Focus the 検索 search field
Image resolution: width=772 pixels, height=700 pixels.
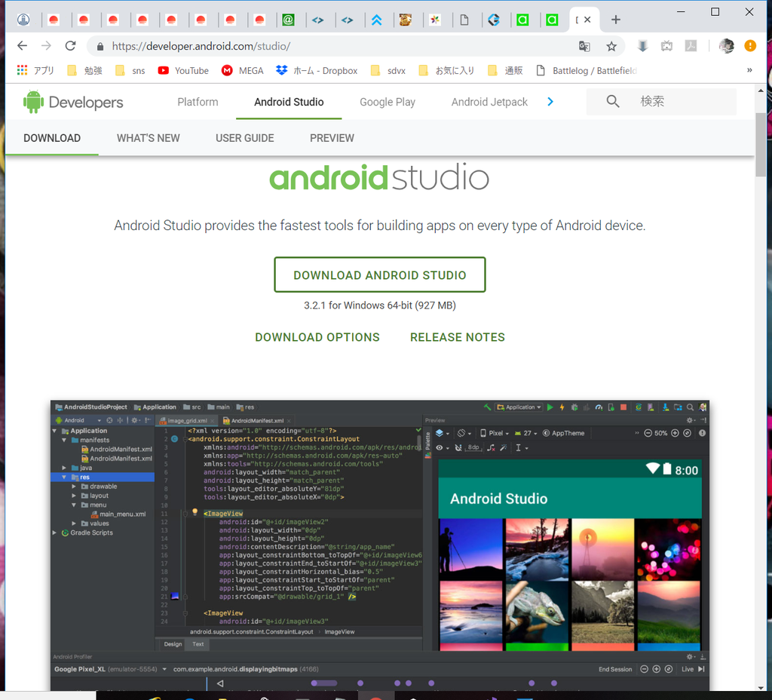660,102
